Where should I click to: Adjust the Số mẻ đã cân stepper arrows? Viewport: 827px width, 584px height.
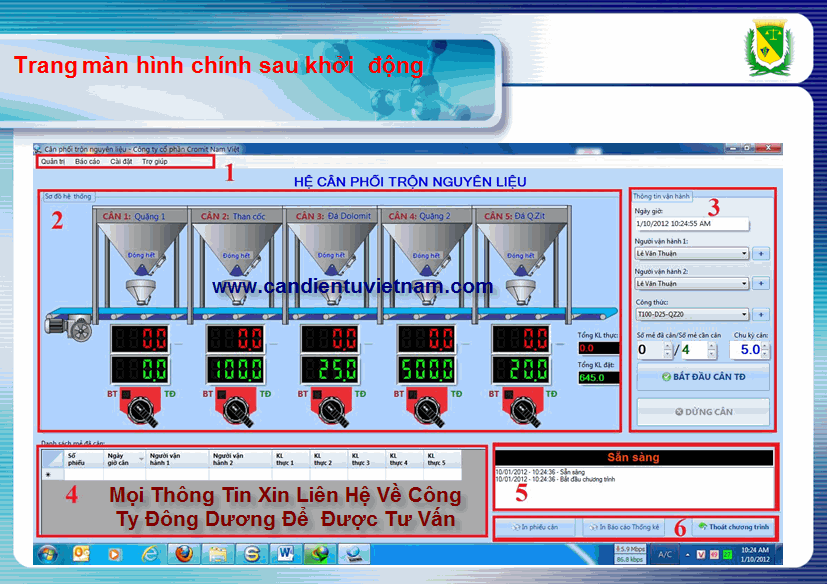[x=668, y=350]
